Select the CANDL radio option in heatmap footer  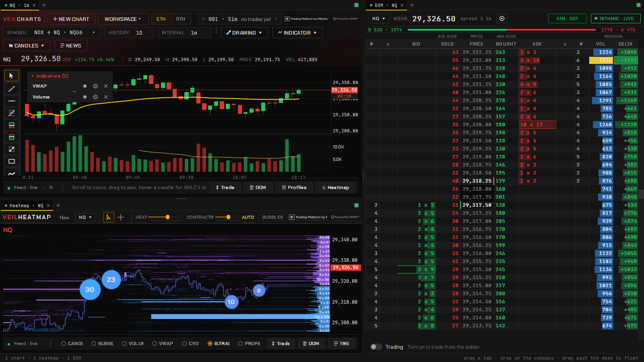click(72, 343)
